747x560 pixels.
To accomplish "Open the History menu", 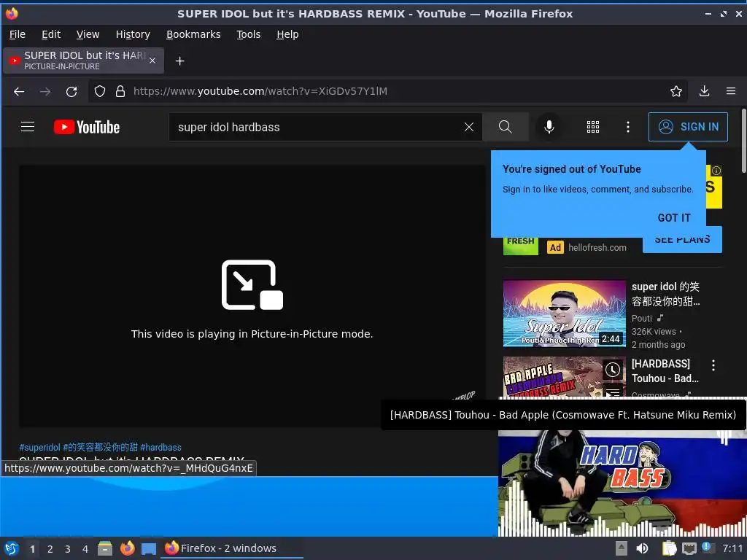I will (x=133, y=34).
